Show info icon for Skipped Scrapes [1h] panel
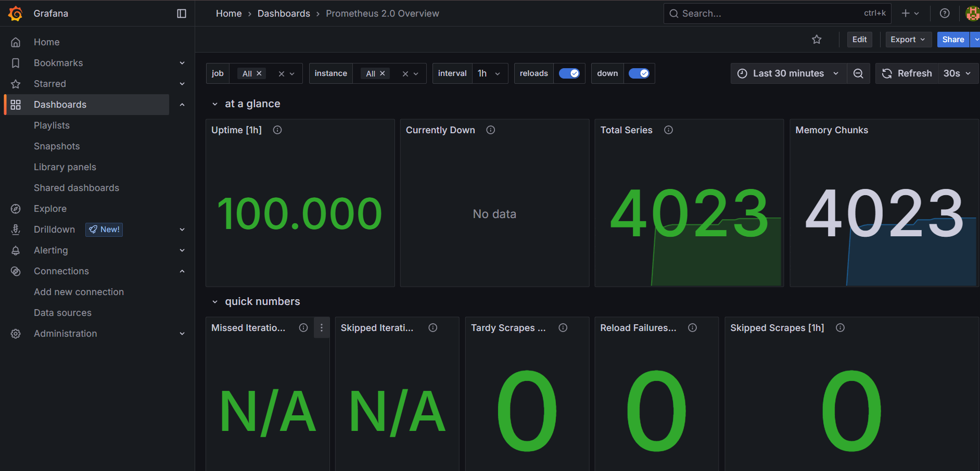980x471 pixels. pos(841,328)
